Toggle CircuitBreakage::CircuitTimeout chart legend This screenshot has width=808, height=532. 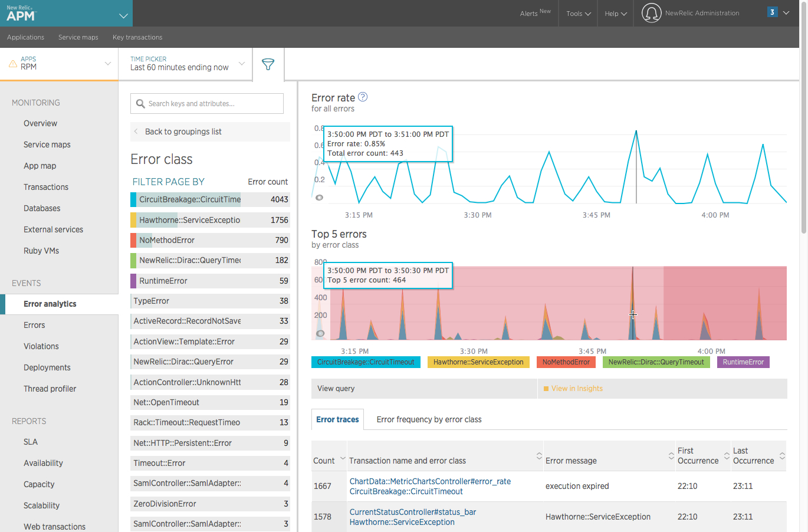pos(366,362)
